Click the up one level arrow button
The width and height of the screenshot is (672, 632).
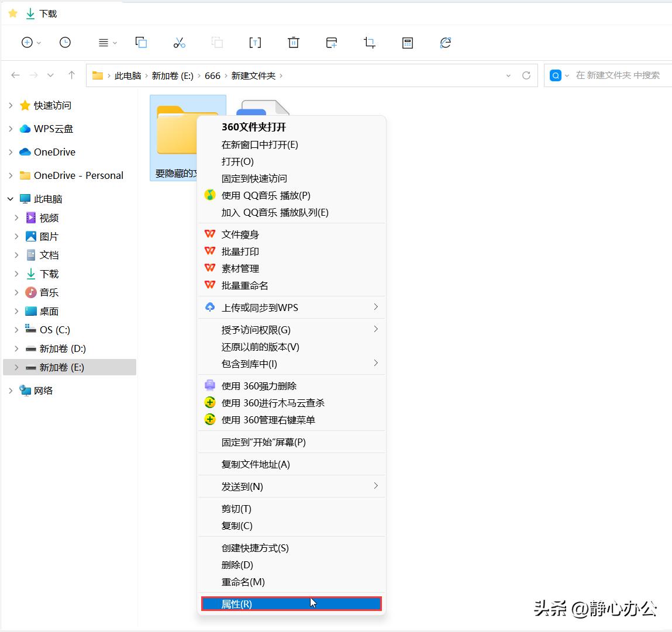[x=71, y=75]
